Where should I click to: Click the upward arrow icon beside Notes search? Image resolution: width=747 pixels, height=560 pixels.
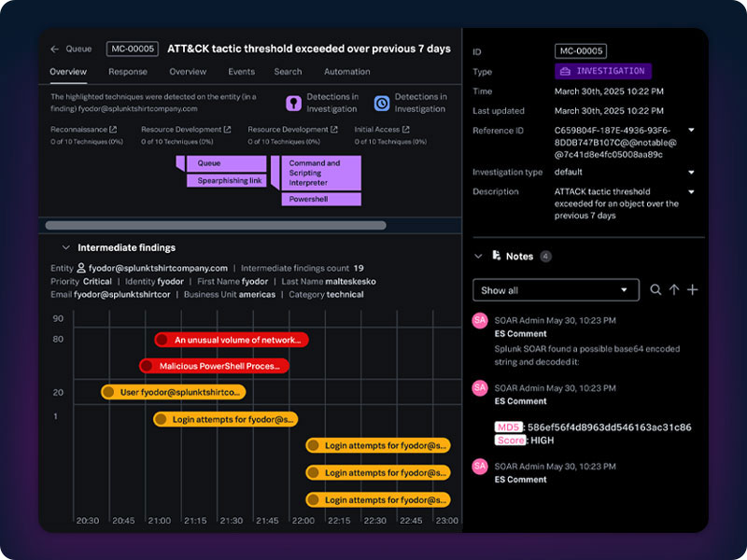click(x=675, y=290)
